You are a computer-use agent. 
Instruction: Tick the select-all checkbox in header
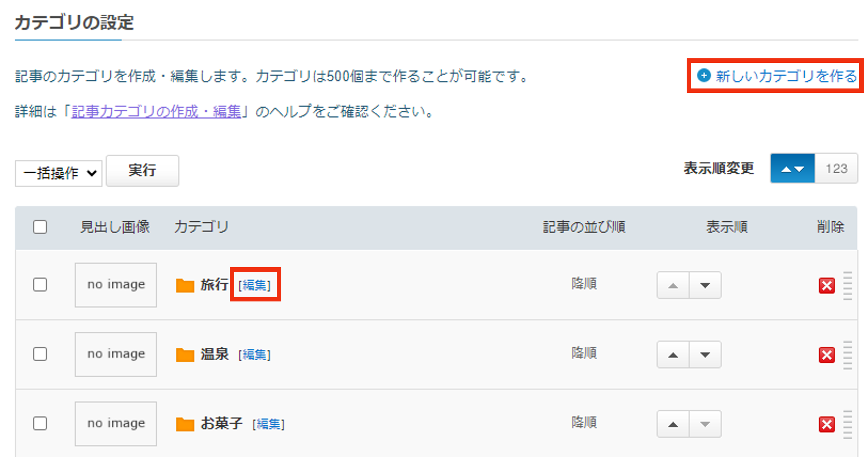coord(40,227)
